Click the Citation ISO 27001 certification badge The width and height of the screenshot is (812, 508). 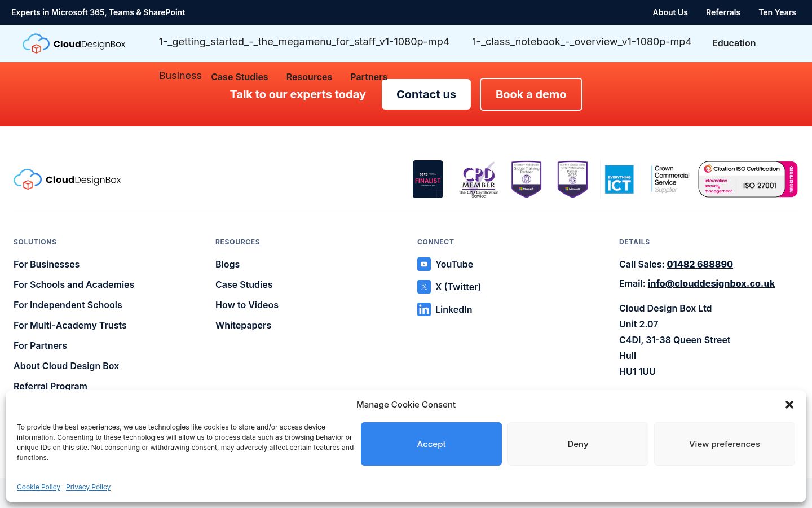point(748,179)
